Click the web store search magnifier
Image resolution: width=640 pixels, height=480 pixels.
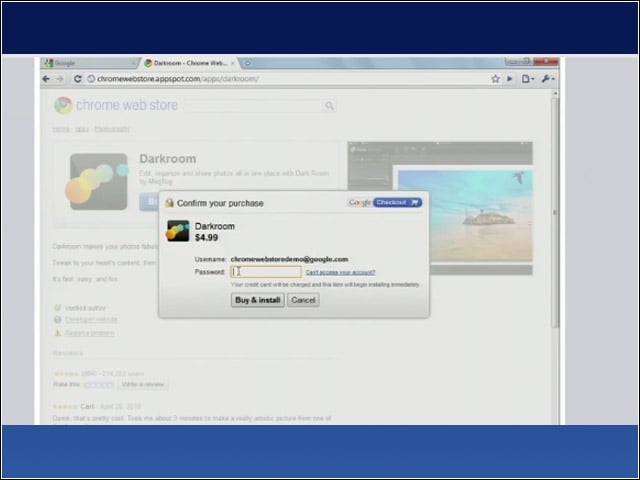tap(329, 106)
